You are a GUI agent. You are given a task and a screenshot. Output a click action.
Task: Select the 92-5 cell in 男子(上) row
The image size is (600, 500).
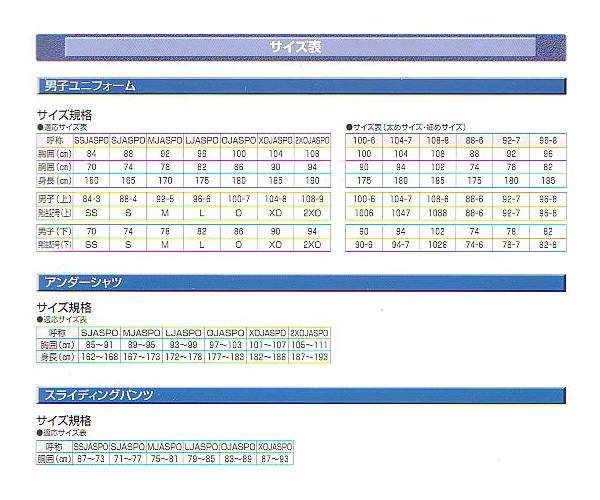pyautogui.click(x=165, y=200)
